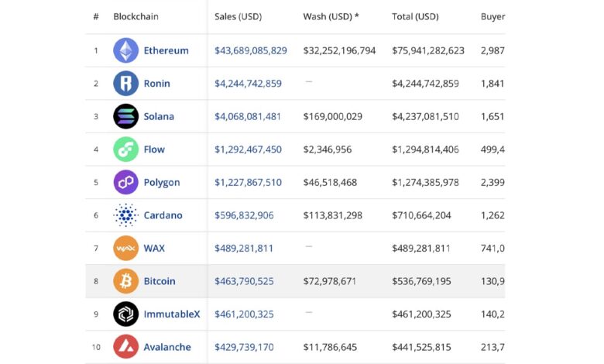Viewport: 604px width, 364px height.
Task: Sort table by Wash (USD) header
Action: pos(331,16)
